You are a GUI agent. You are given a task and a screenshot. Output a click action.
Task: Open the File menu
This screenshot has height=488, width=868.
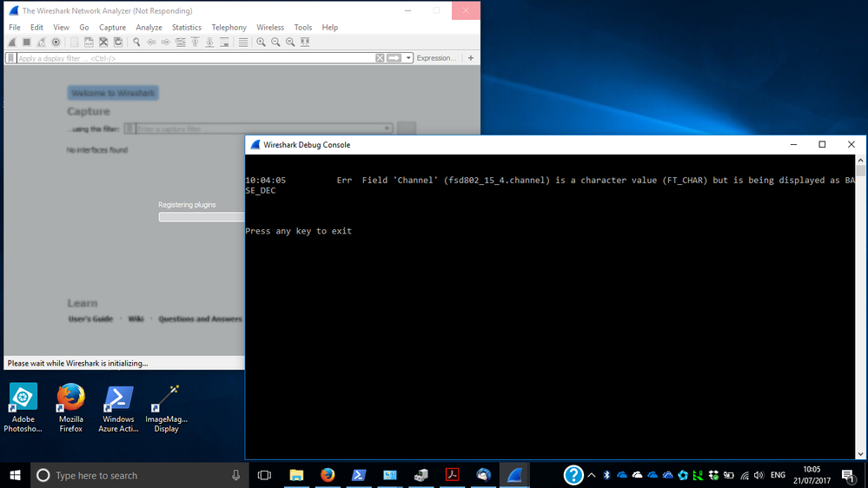[x=15, y=27]
